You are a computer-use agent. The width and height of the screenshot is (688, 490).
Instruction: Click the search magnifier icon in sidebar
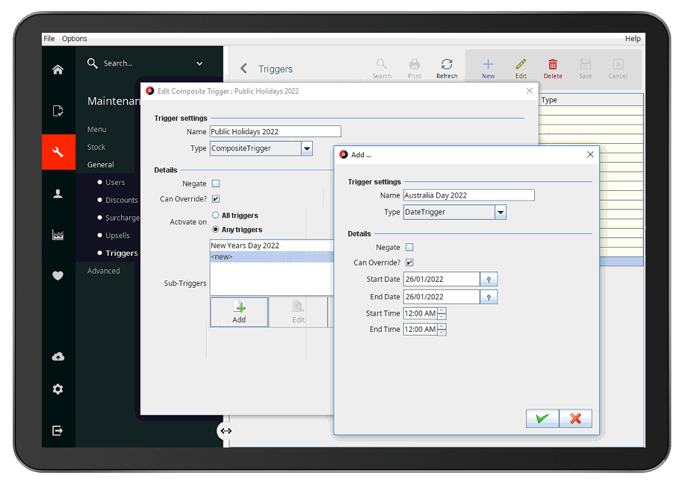[x=92, y=63]
